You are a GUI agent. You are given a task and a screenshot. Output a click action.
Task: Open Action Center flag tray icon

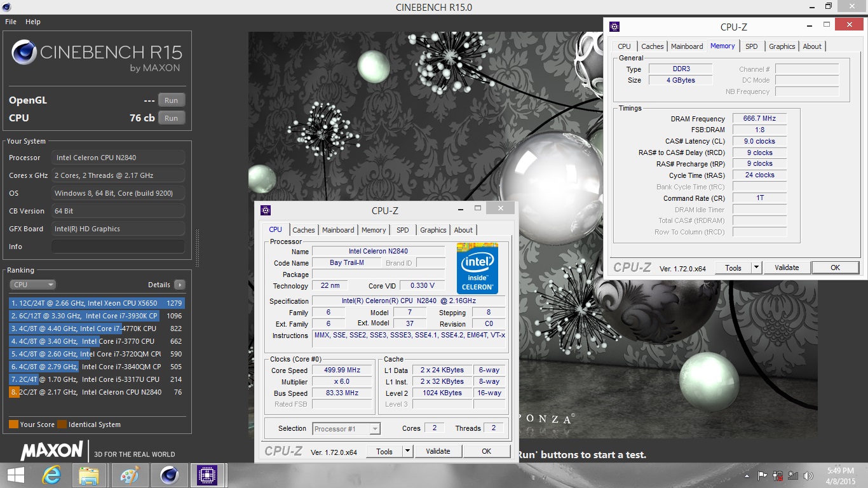(x=763, y=475)
